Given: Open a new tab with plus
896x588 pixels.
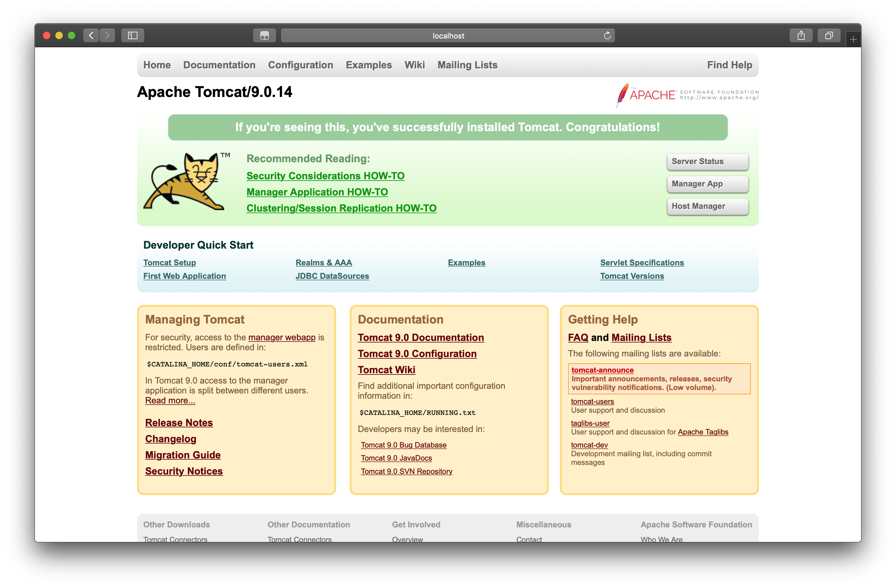Looking at the screenshot, I should pos(853,39).
